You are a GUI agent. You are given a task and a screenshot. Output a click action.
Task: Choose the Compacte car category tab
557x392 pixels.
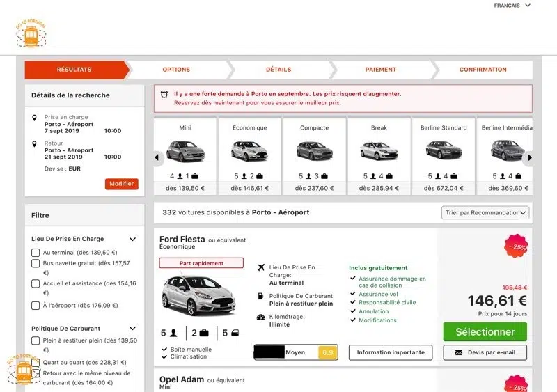tap(315, 157)
